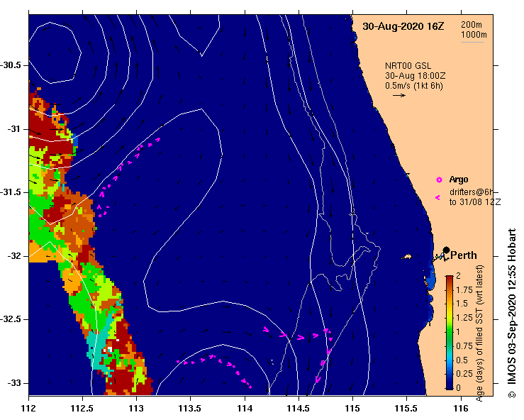Click the longitude 115 axis label
This screenshot has width=524, height=420.
pos(352,409)
